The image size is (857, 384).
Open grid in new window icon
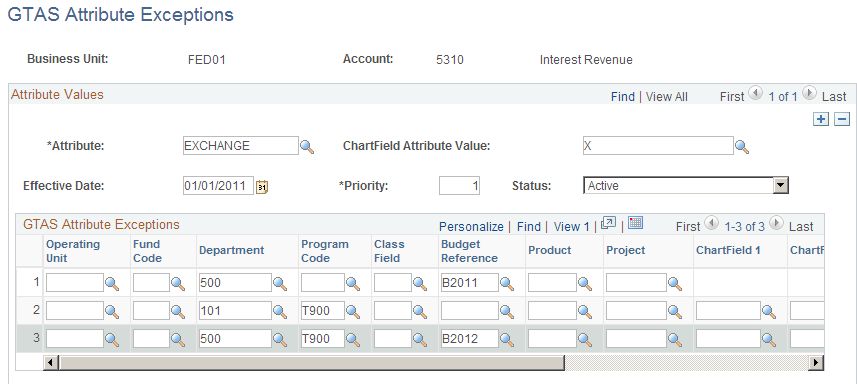(608, 223)
